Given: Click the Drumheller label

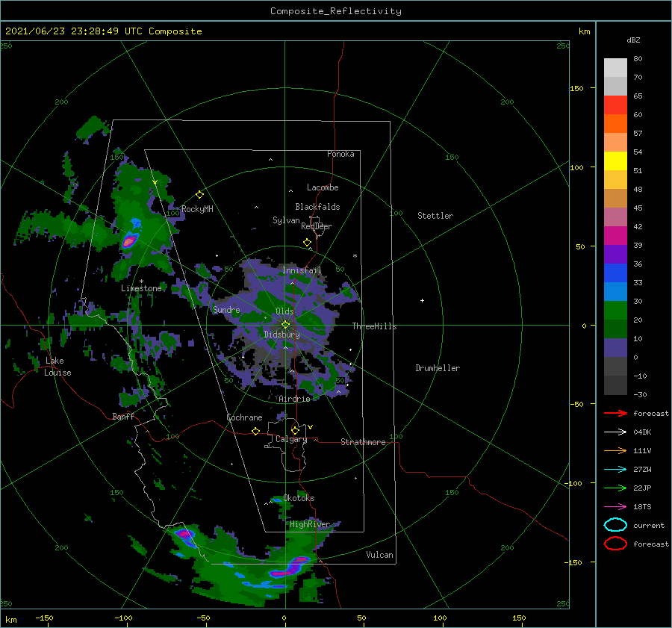Looking at the screenshot, I should tap(438, 368).
